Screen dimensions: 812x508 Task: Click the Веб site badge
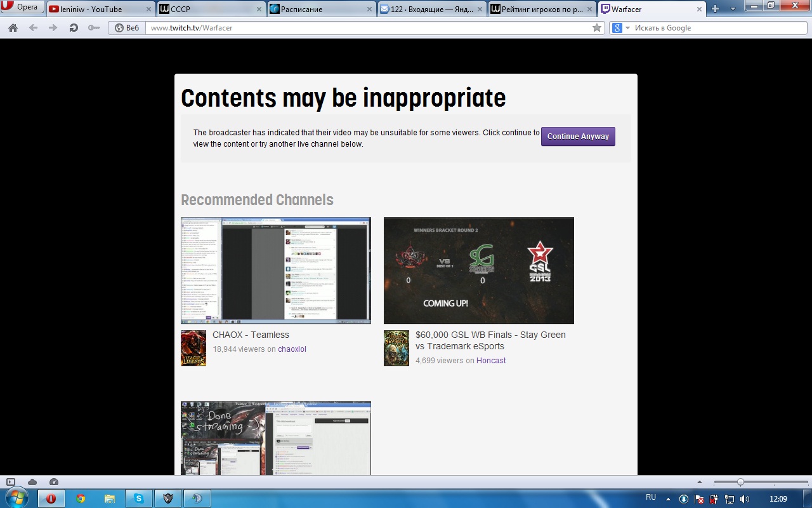(x=127, y=28)
